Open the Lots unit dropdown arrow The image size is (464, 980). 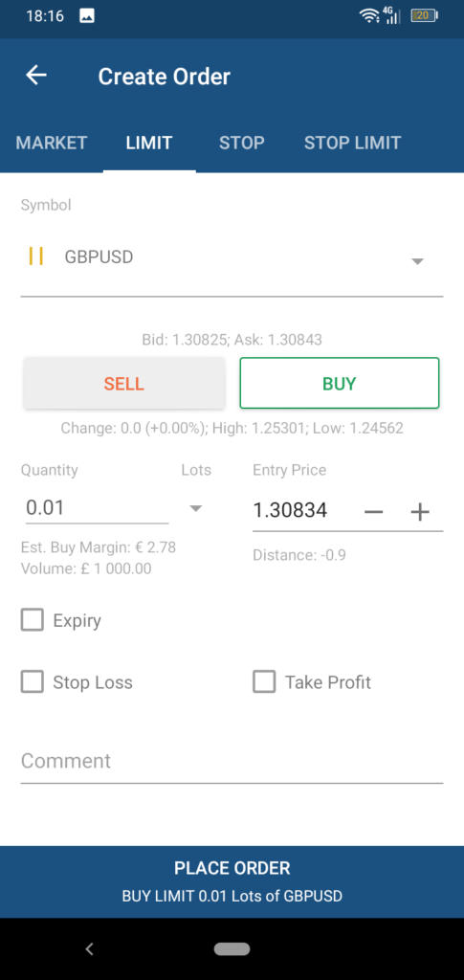pos(196,508)
